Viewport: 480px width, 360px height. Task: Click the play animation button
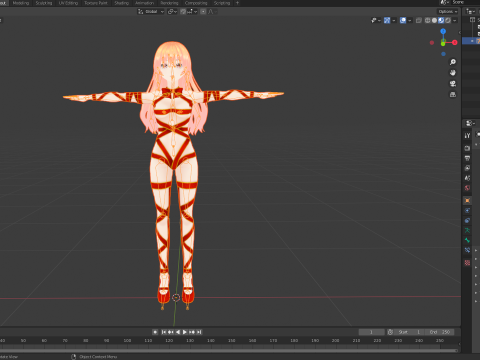pos(185,332)
